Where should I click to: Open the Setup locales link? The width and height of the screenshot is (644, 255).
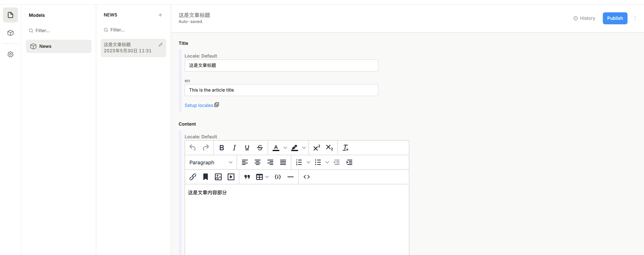click(199, 105)
